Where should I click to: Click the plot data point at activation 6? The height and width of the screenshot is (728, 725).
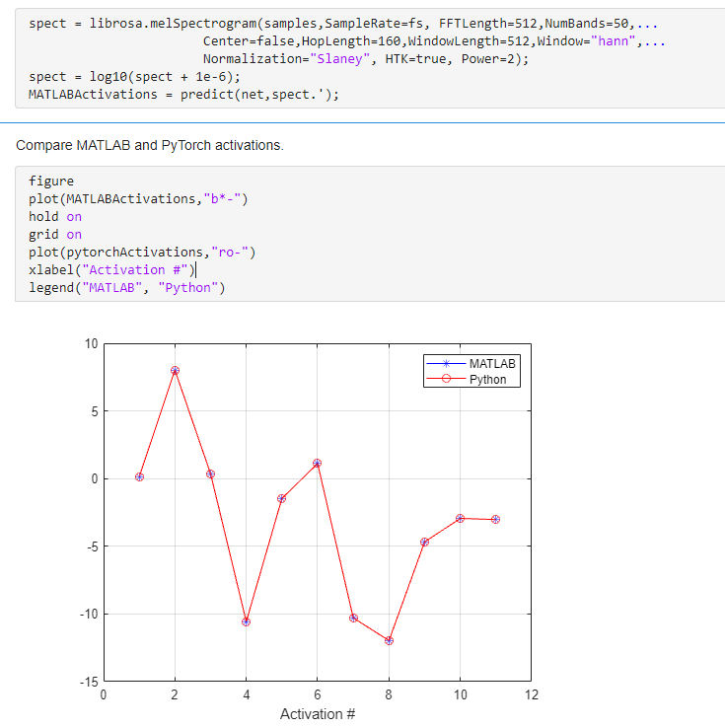point(317,463)
